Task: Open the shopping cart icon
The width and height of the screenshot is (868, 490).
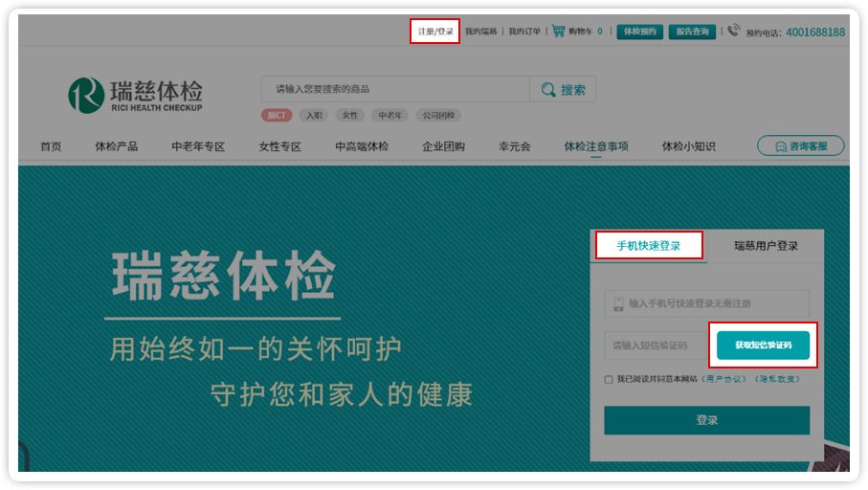Action: 559,31
